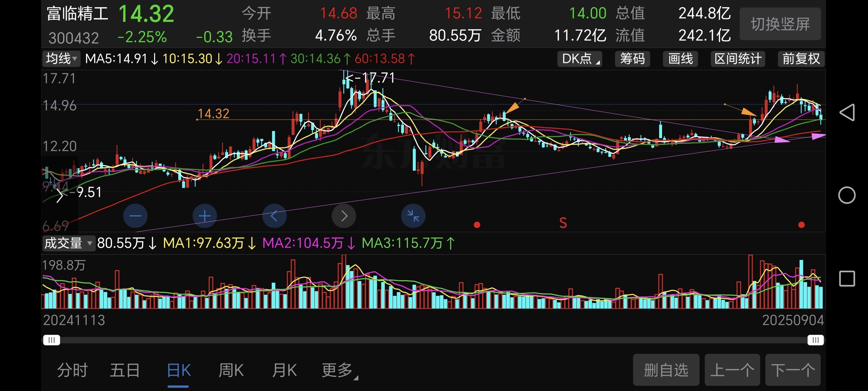Zoom in chart with plus icon
868x391 pixels.
[x=205, y=216]
